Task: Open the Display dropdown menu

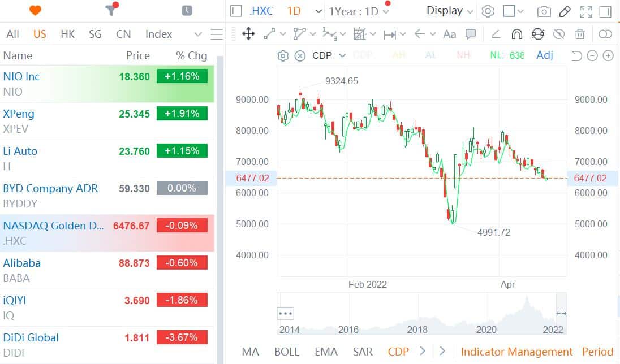Action: (x=450, y=11)
